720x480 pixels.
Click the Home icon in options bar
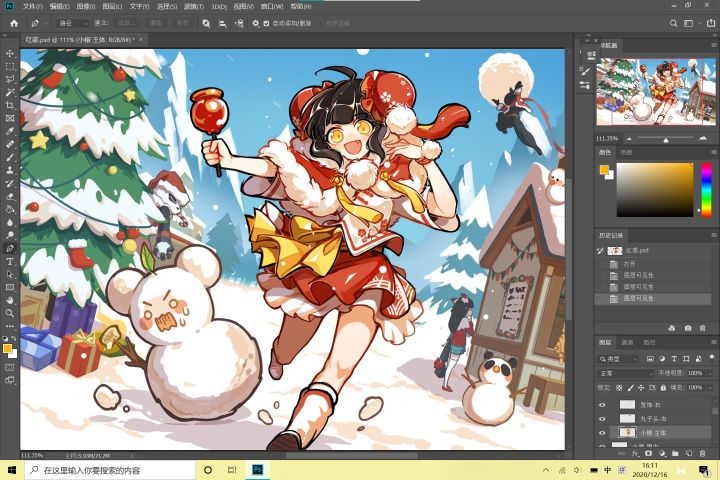click(14, 23)
